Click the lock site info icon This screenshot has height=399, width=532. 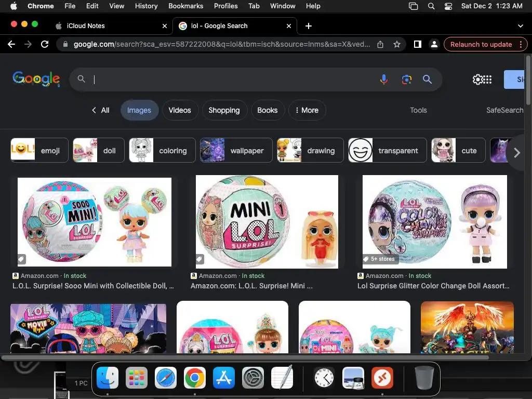pos(65,44)
